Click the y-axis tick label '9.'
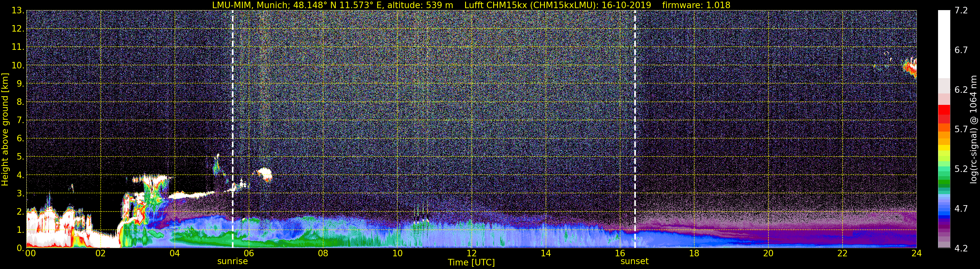980x269 pixels. click(20, 83)
